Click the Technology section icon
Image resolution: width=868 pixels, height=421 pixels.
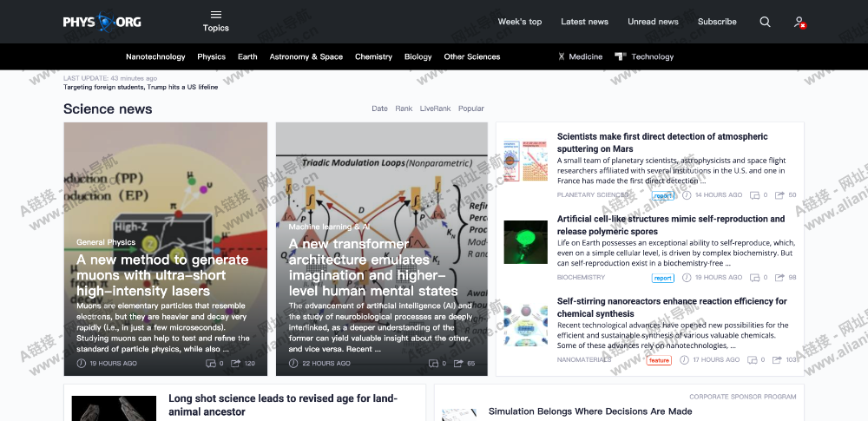(621, 56)
